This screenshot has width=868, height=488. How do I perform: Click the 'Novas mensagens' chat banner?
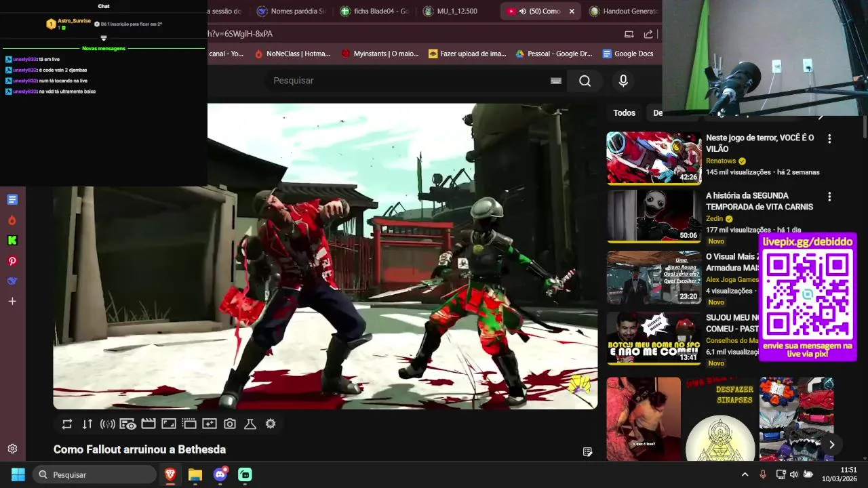coord(104,48)
